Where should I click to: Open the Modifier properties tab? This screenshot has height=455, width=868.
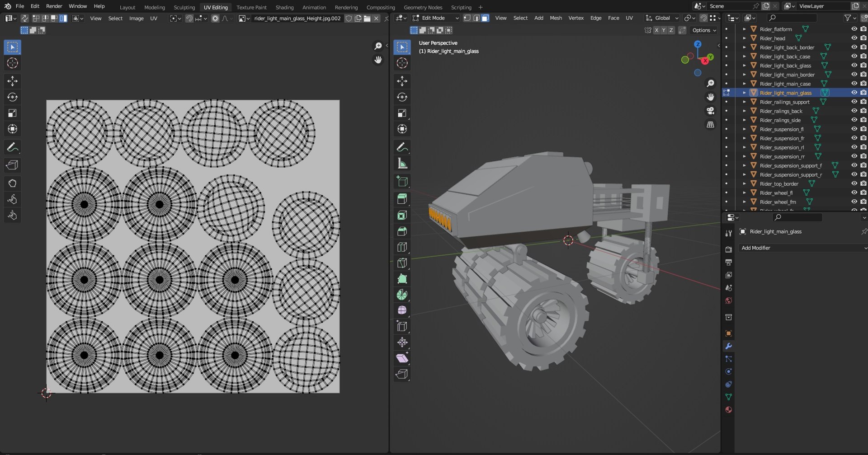click(x=728, y=346)
